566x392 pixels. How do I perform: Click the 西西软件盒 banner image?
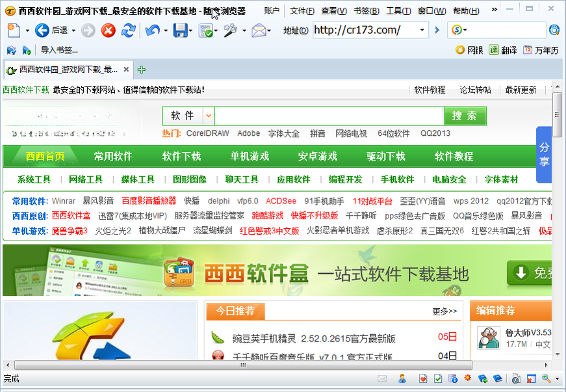coord(277,270)
